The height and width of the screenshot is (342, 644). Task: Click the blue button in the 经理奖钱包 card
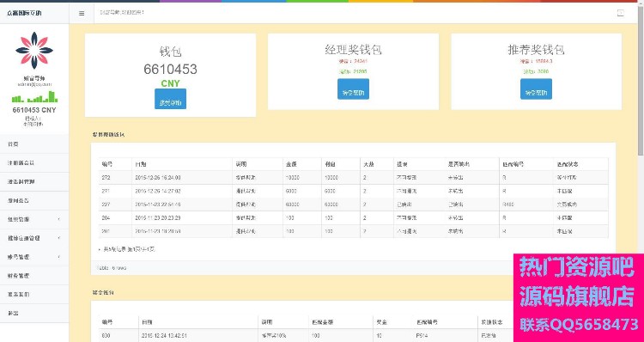(x=353, y=89)
